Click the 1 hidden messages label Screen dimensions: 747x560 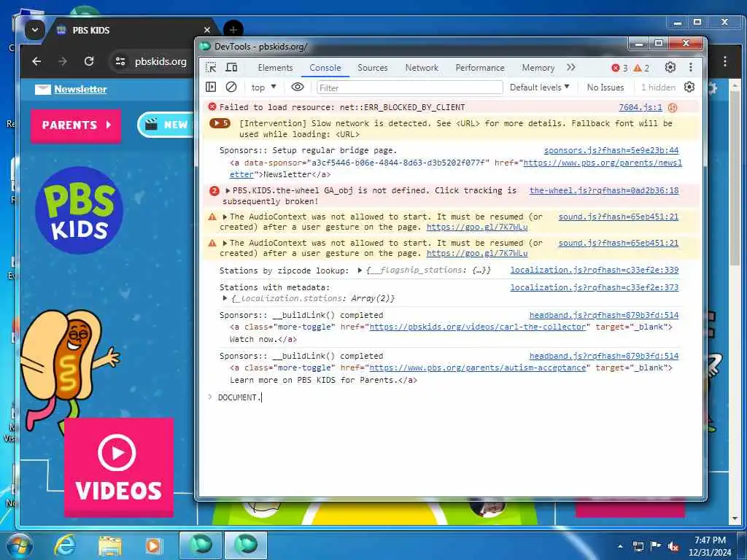(658, 87)
